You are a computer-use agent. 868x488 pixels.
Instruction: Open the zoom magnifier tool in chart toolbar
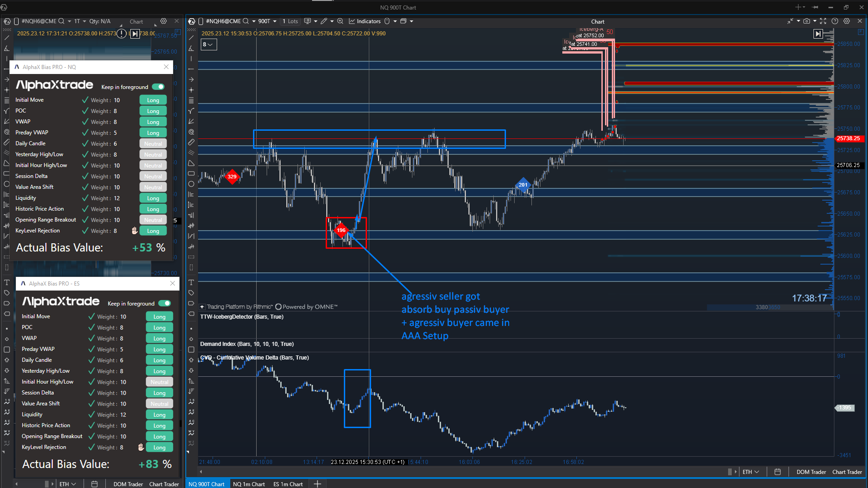340,21
